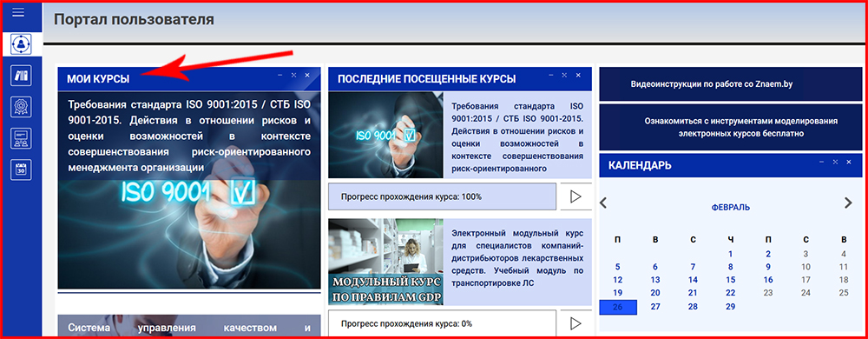The height and width of the screenshot is (339, 868).
Task: Open the library books sidebar icon
Action: point(21,75)
